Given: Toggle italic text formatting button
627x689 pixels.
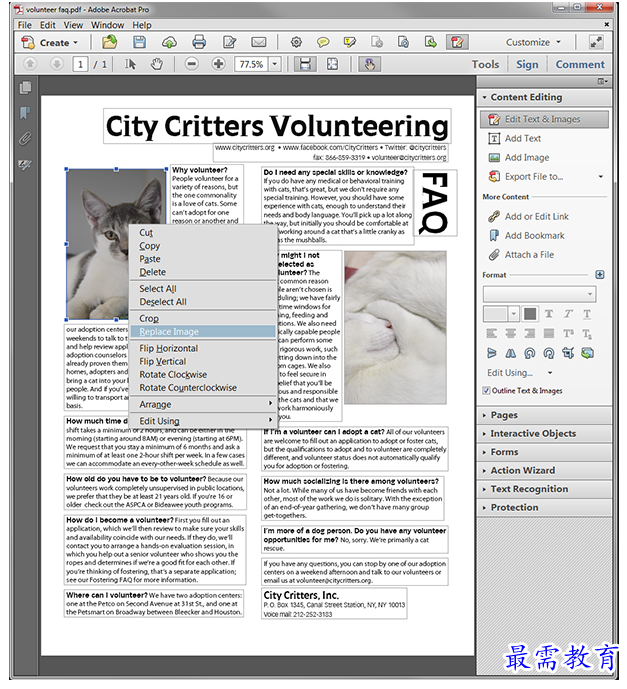Looking at the screenshot, I should tap(568, 314).
